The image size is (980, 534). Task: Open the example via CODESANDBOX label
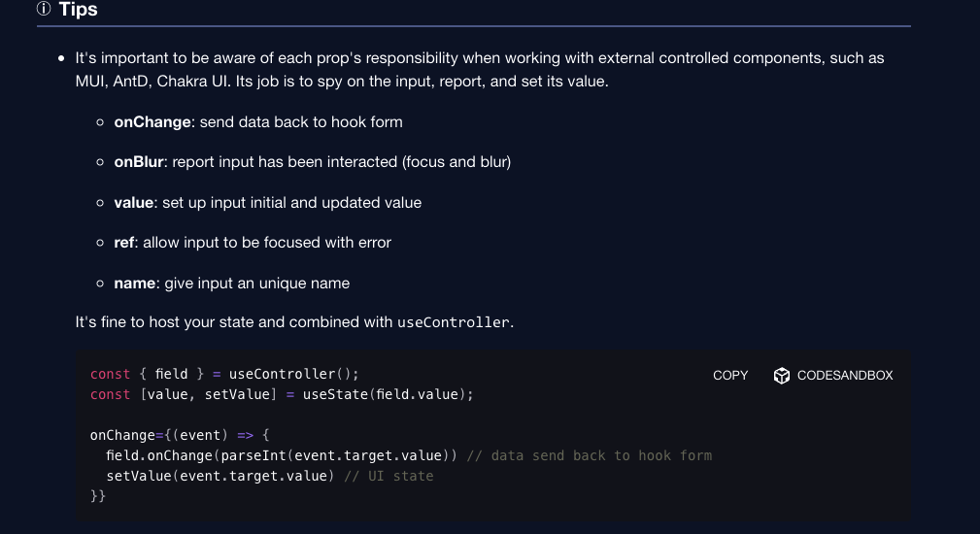click(845, 376)
